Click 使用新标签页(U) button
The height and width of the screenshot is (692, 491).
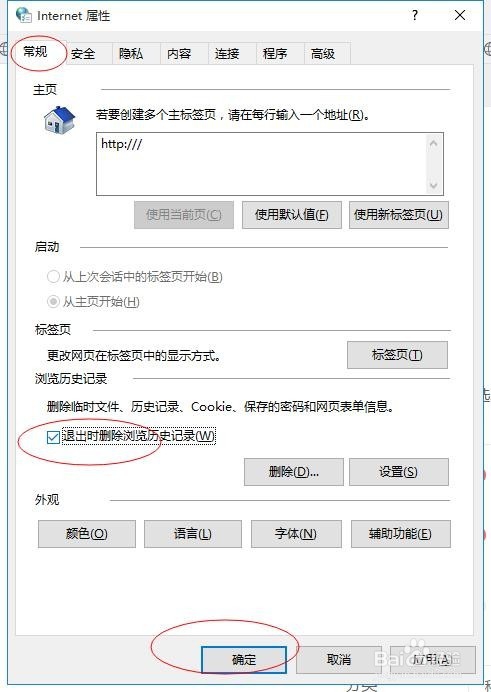coord(398,215)
